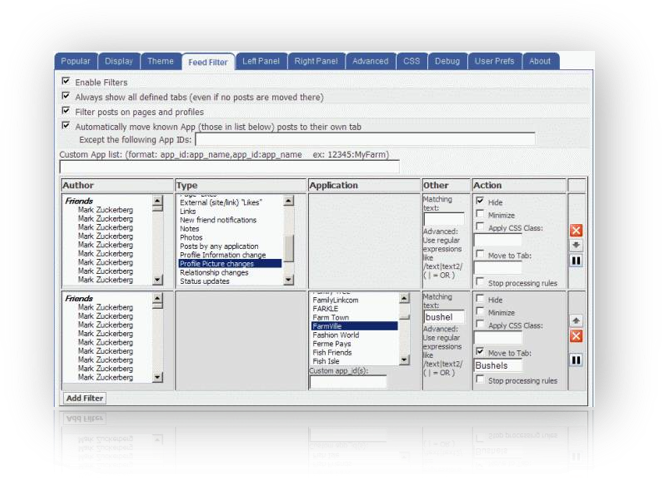Click the Custom App list input field
This screenshot has width=662, height=480.
pyautogui.click(x=229, y=167)
